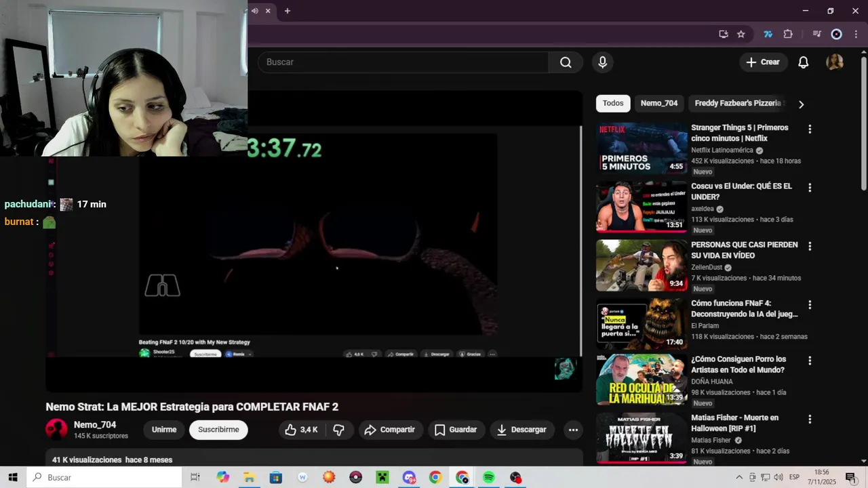Viewport: 868px width, 488px height.
Task: Open options for Matias Fisher video
Action: (x=809, y=419)
